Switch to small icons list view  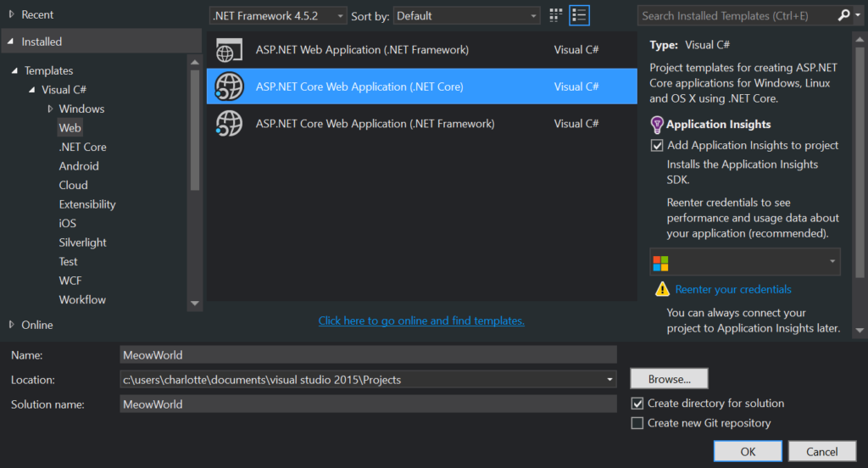(x=580, y=15)
